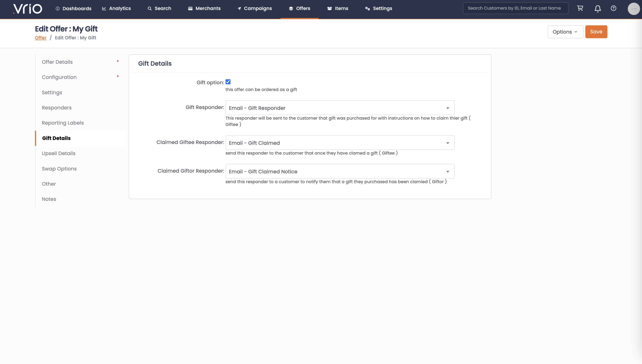Screen dimensions: 642x364
Task: Open the Responders section
Action: [80, 108]
